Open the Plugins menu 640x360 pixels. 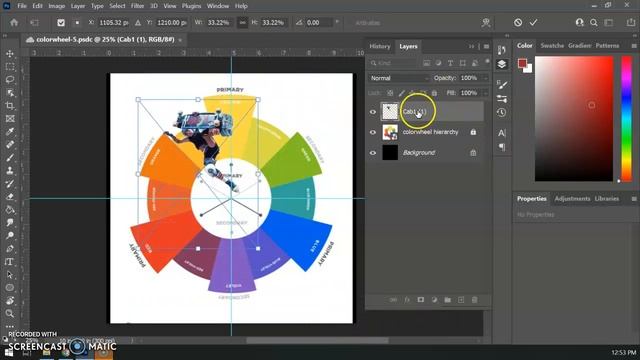click(191, 6)
